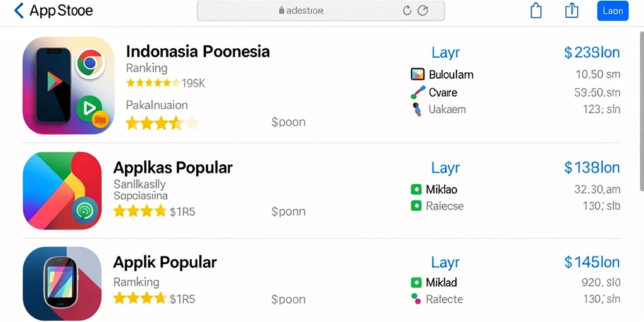This screenshot has width=644, height=322.
Task: Click the Uakaem item icon
Action: coord(416,109)
